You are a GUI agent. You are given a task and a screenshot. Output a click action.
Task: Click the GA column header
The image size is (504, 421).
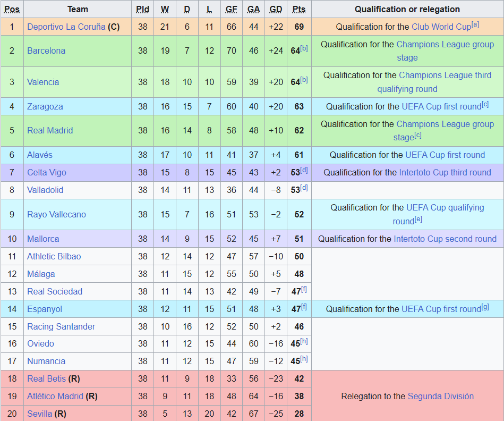tap(254, 10)
